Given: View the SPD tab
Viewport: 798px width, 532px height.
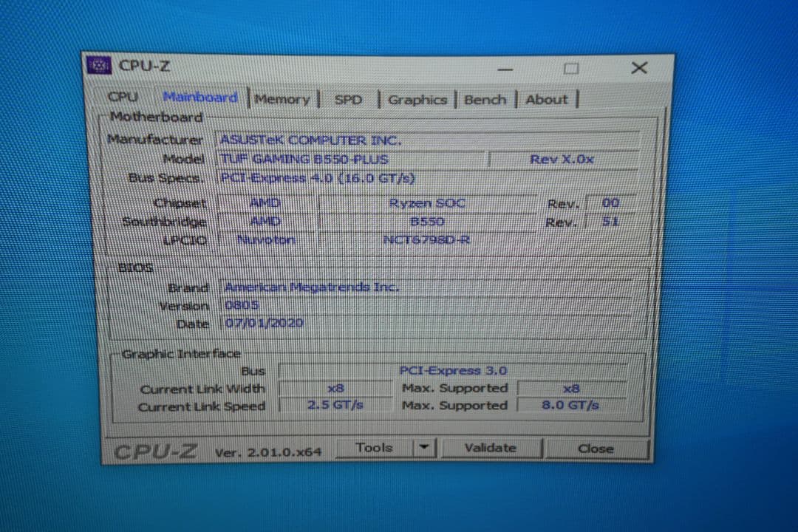Looking at the screenshot, I should pos(347,99).
